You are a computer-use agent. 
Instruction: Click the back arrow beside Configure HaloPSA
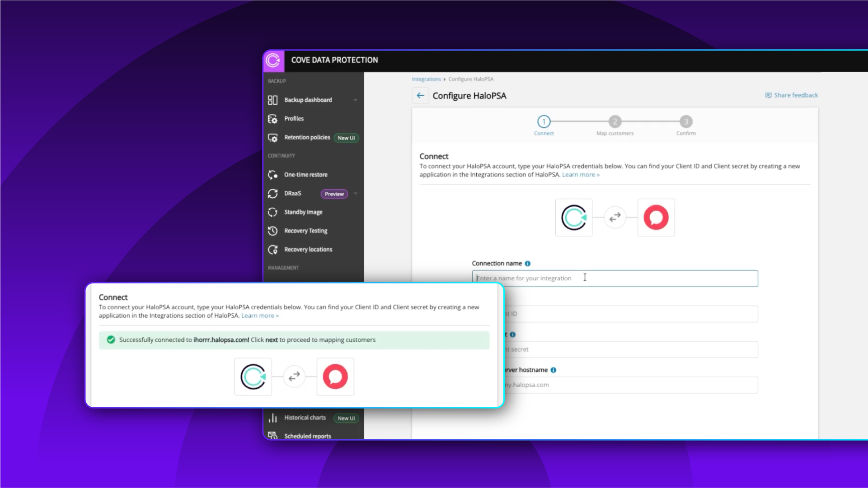point(420,96)
